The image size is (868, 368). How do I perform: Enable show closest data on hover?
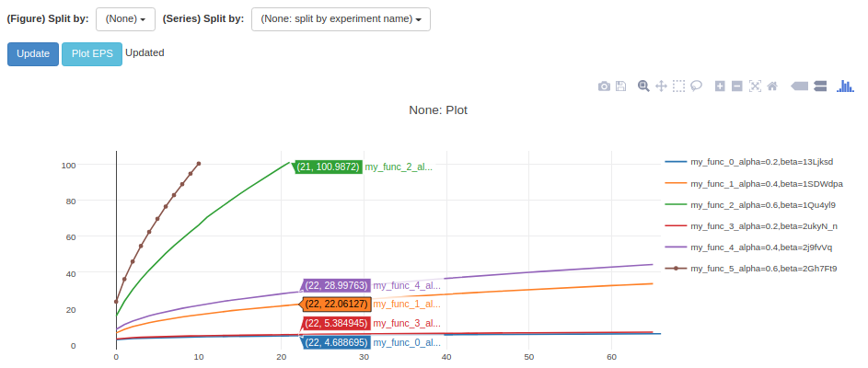799,86
